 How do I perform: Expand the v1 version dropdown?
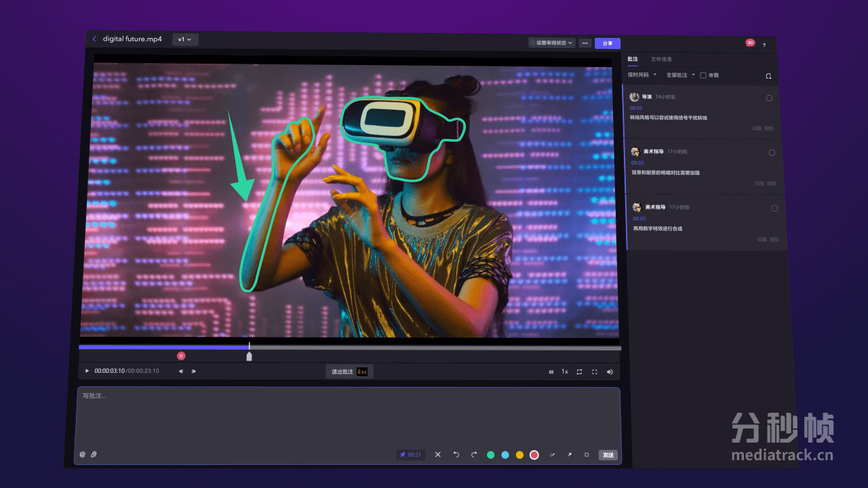pos(184,39)
